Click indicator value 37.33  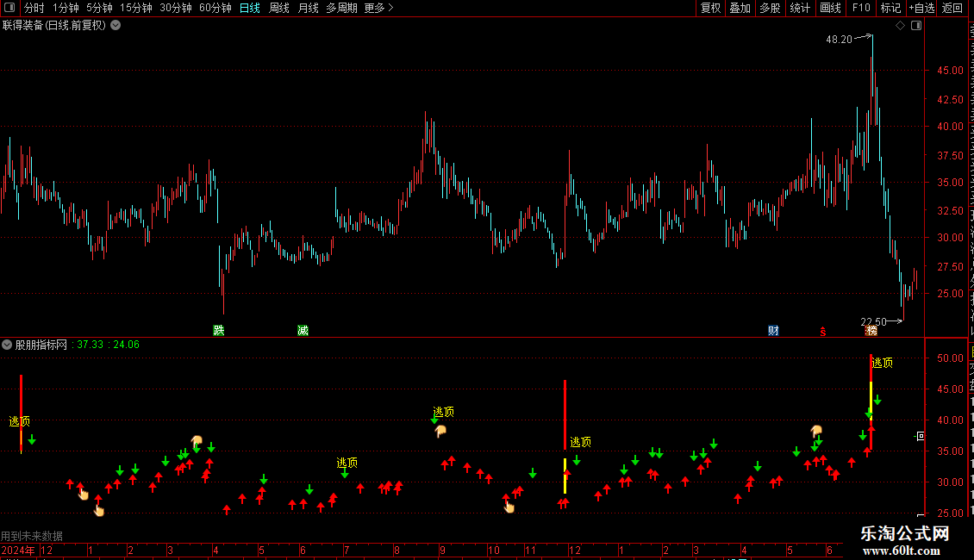(x=90, y=345)
